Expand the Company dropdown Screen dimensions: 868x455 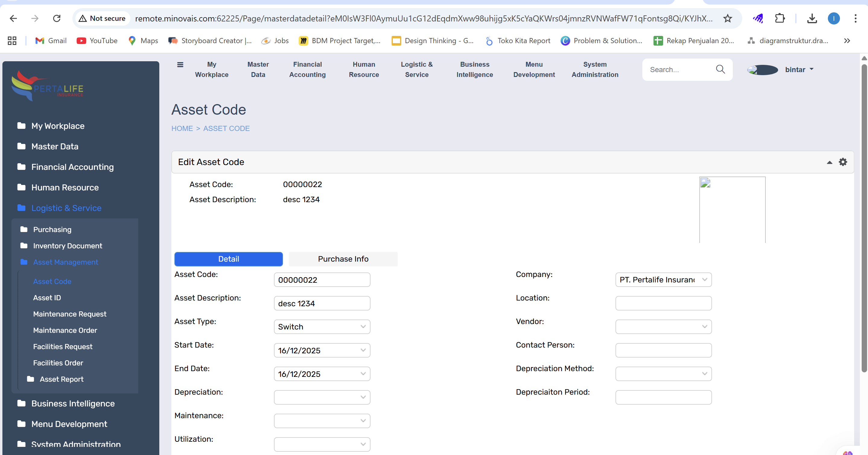pos(663,280)
